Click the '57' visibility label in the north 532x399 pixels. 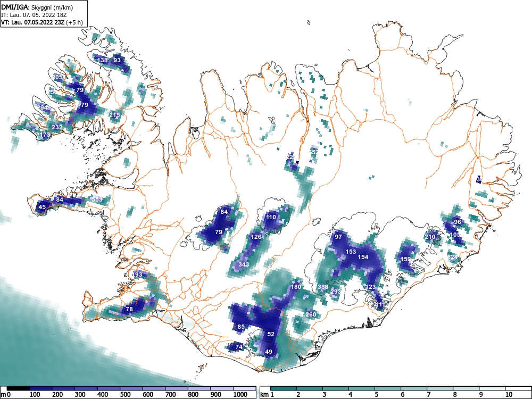[314, 152]
